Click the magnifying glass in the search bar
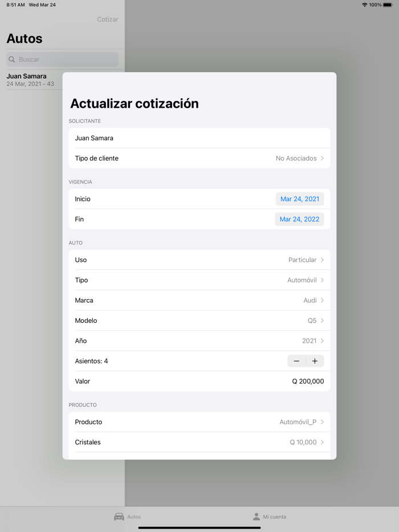Viewport: 399px width, 532px height. tap(11, 59)
